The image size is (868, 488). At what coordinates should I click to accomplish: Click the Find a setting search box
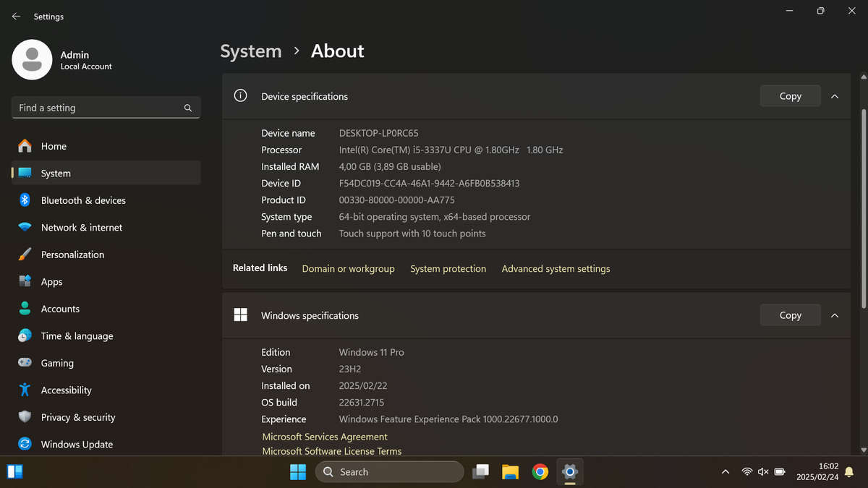click(106, 107)
